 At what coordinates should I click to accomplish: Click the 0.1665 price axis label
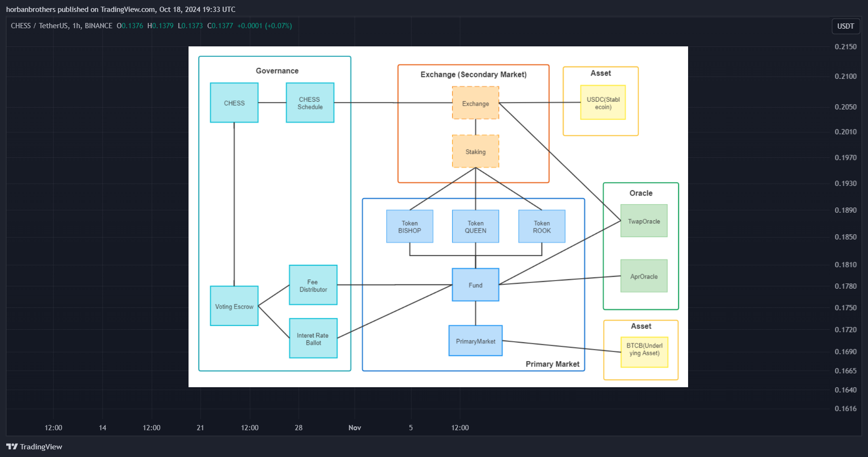pos(846,371)
